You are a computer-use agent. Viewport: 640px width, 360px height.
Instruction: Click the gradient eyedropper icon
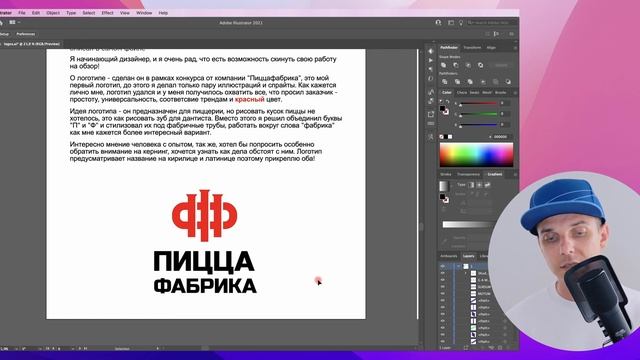444,240
